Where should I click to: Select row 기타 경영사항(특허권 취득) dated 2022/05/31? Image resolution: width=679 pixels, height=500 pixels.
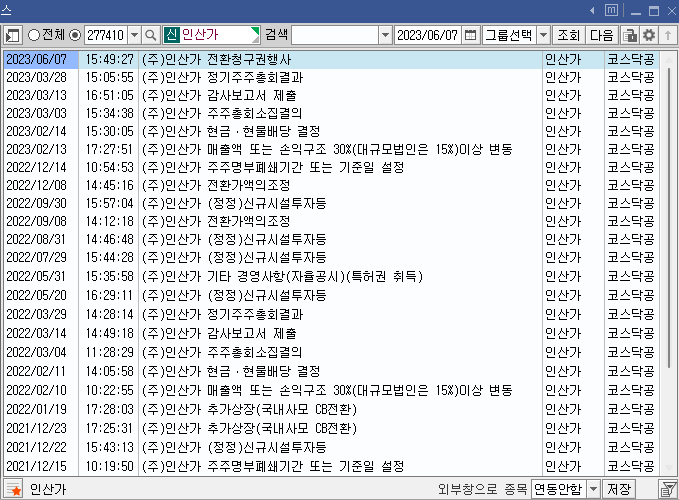coord(331,276)
